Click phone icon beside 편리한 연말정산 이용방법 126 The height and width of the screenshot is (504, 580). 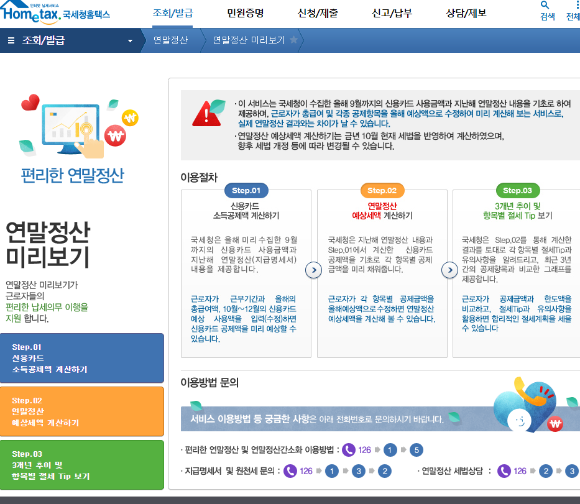point(348,450)
